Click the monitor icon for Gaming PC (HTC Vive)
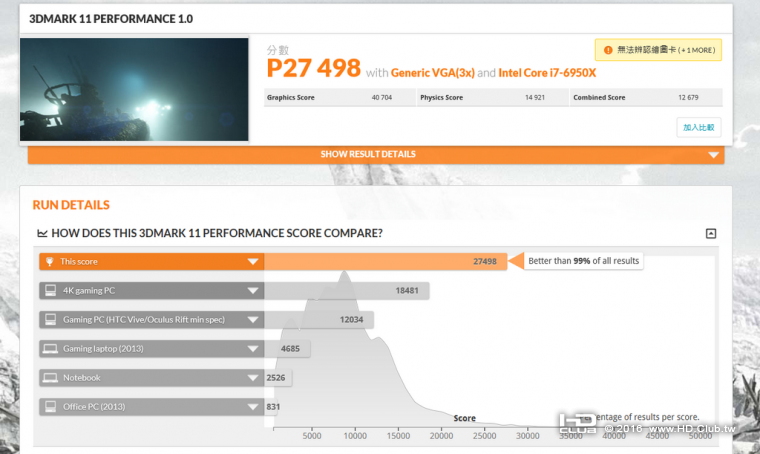Viewport: 760px width, 454px height. point(49,320)
